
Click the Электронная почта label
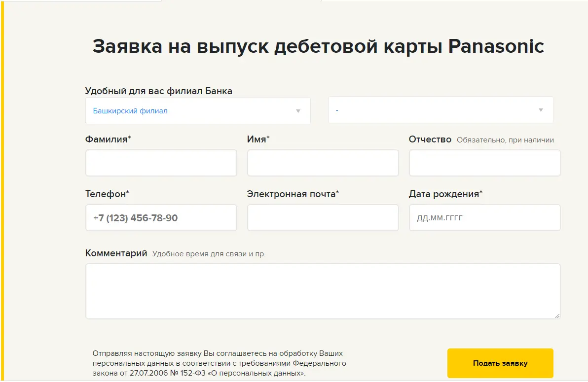click(x=293, y=194)
